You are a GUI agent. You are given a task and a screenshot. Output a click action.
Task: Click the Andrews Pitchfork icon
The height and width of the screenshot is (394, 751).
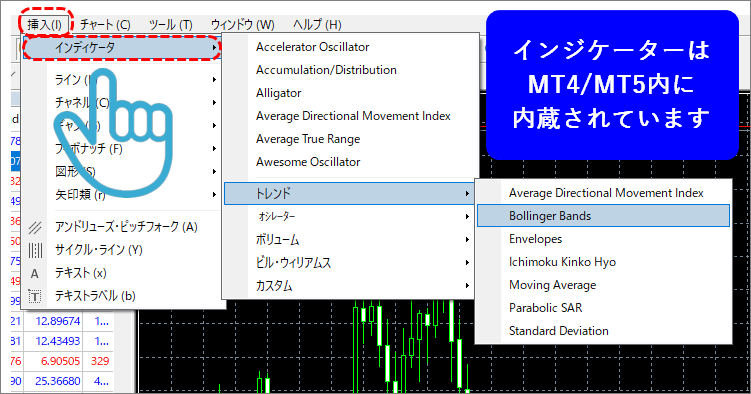pyautogui.click(x=35, y=227)
